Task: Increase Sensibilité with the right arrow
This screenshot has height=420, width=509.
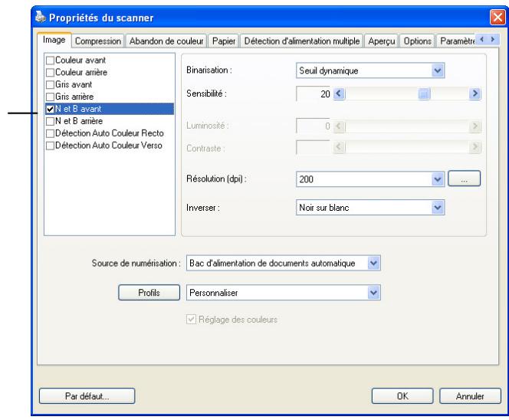Action: point(475,94)
